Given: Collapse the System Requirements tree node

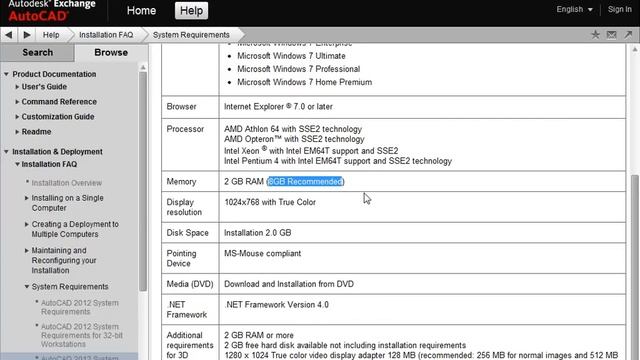Looking at the screenshot, I should [27, 287].
